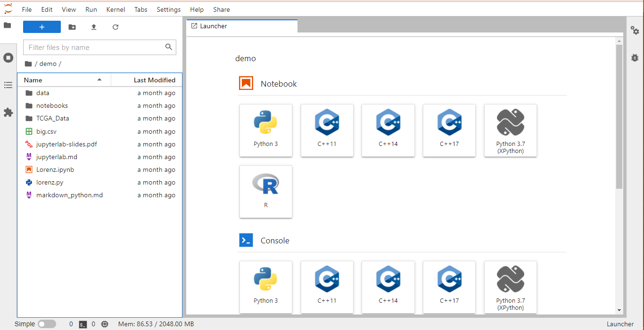Open the File Browser sidebar tab
The height and width of the screenshot is (330, 644).
click(x=8, y=25)
